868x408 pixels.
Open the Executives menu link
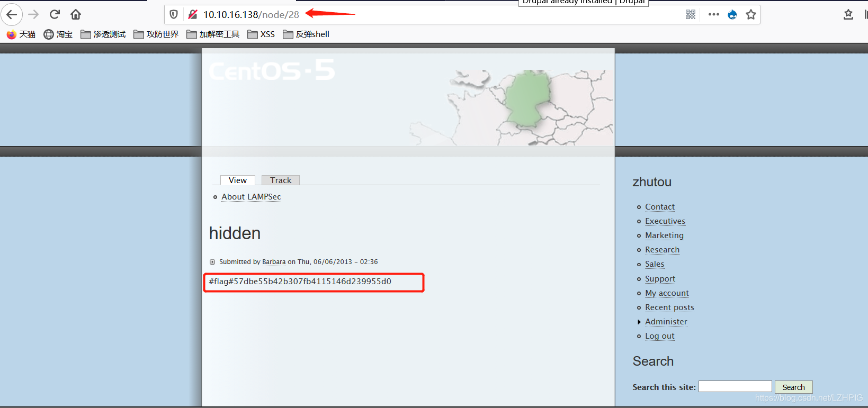[665, 221]
